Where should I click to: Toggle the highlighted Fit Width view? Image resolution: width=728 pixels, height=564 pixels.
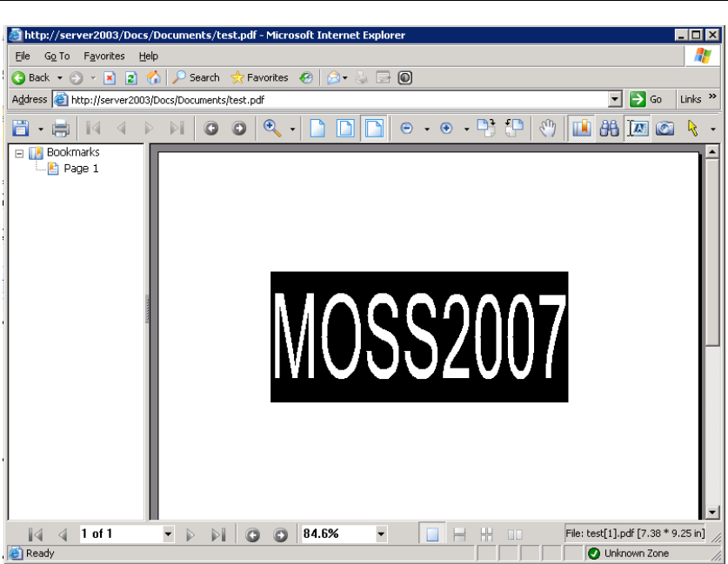coord(374,128)
